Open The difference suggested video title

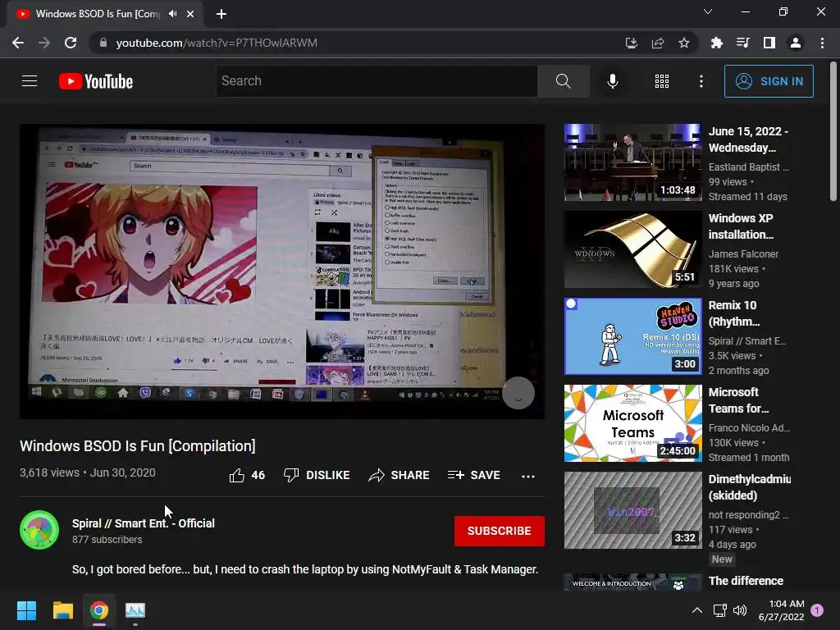[746, 582]
